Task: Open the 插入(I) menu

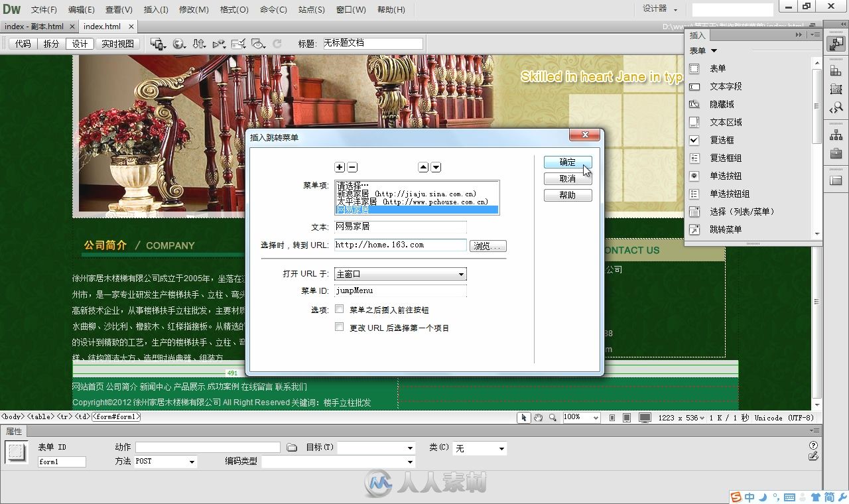Action: tap(156, 10)
